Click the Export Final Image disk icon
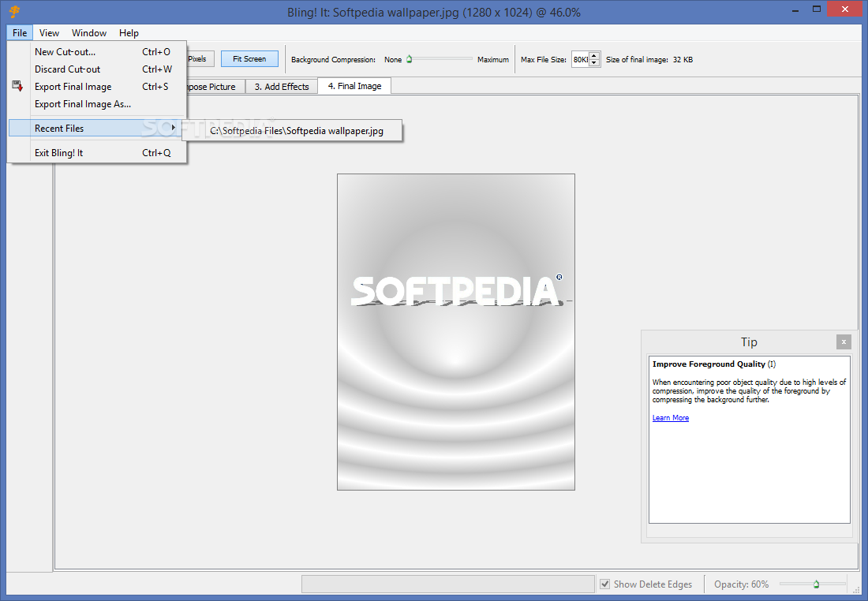Screen dimensions: 868x601 click(x=17, y=86)
